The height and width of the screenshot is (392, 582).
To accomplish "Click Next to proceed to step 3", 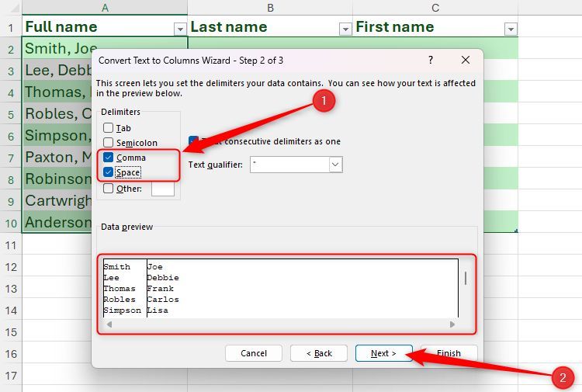I will 383,353.
